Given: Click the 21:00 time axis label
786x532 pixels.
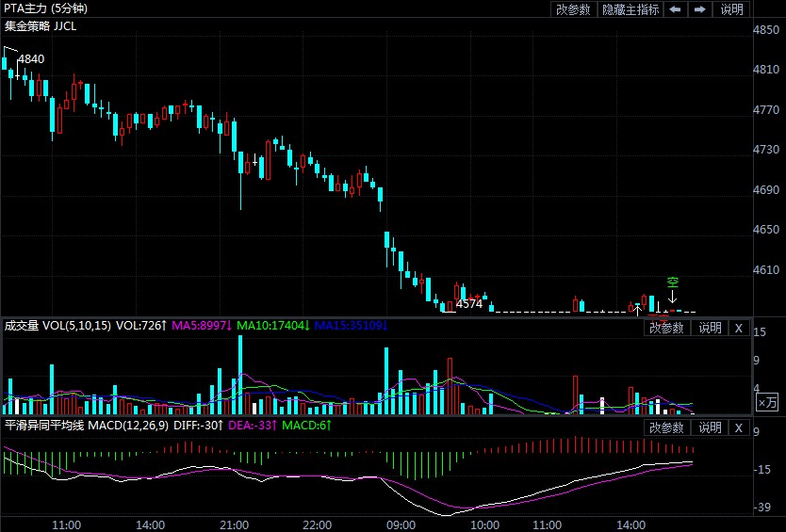Looking at the screenshot, I should [x=234, y=525].
